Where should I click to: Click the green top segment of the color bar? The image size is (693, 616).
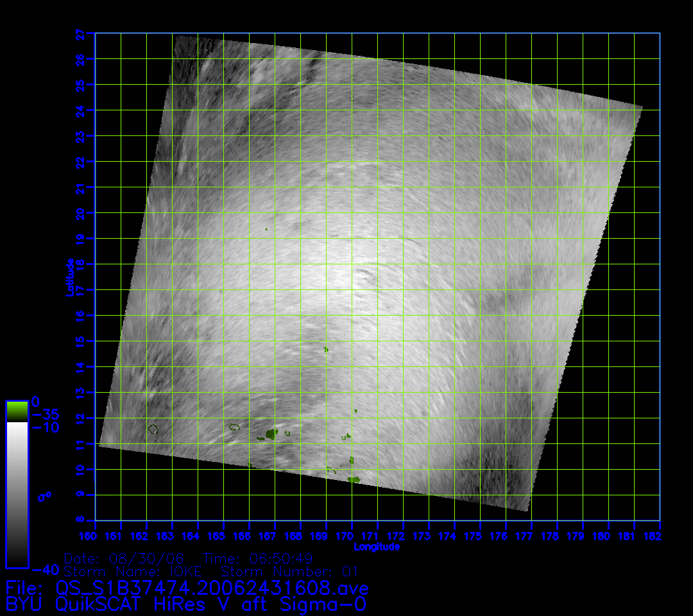click(x=17, y=411)
